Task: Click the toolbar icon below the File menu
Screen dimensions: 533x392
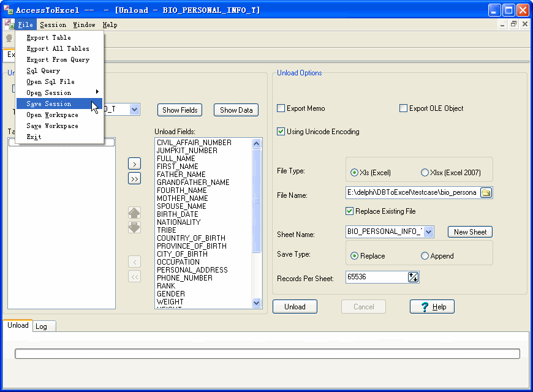Action: click(9, 39)
